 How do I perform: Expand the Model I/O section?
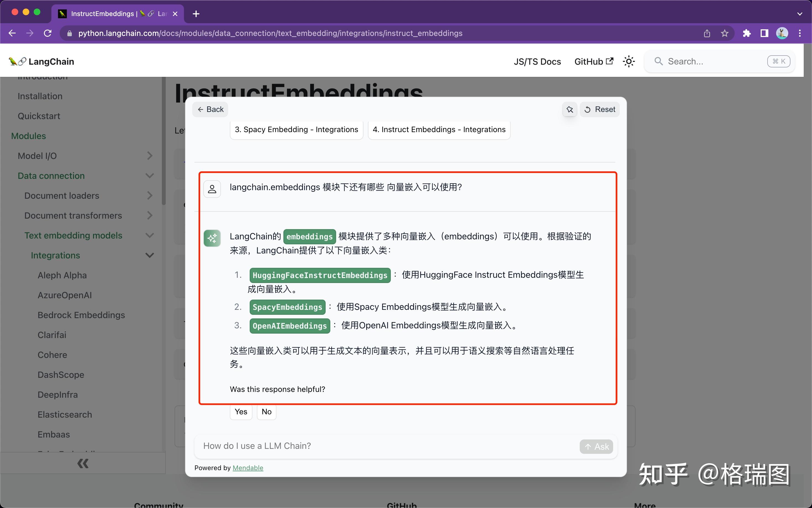(x=150, y=156)
